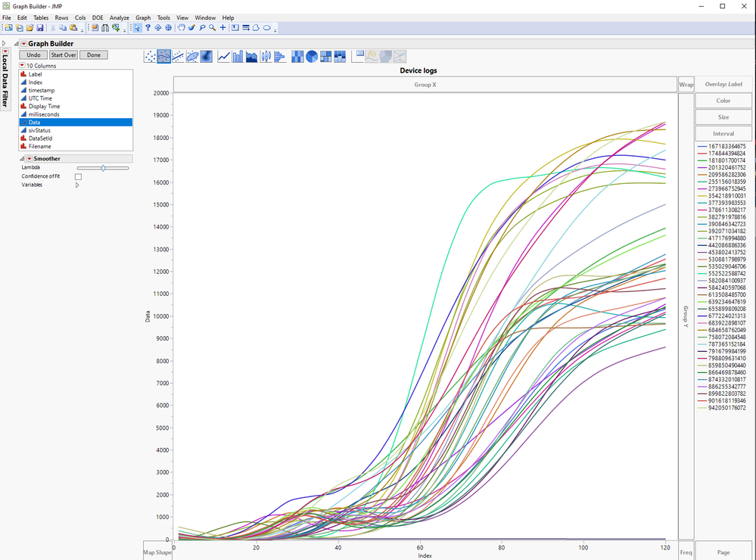Open the DOE menu

click(x=98, y=17)
